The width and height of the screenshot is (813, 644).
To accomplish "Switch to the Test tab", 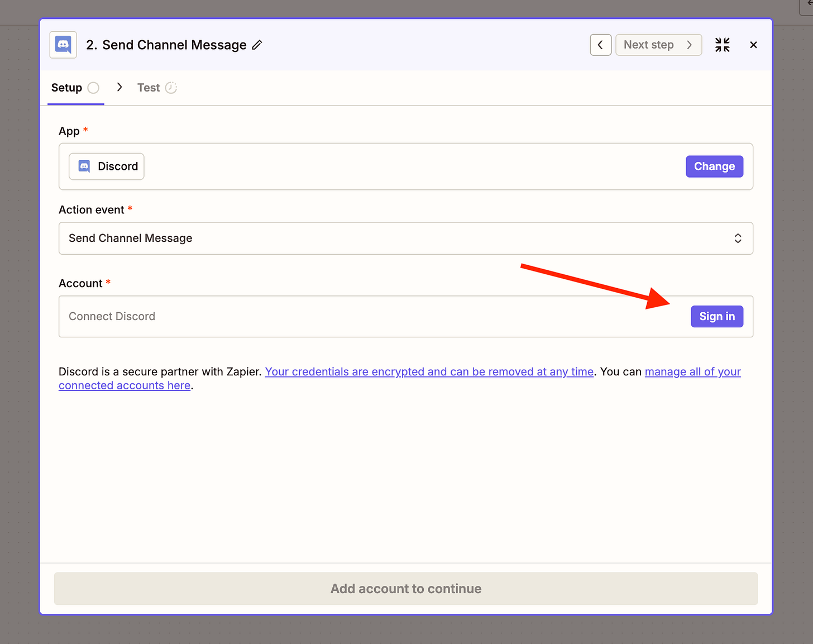I will pyautogui.click(x=157, y=88).
